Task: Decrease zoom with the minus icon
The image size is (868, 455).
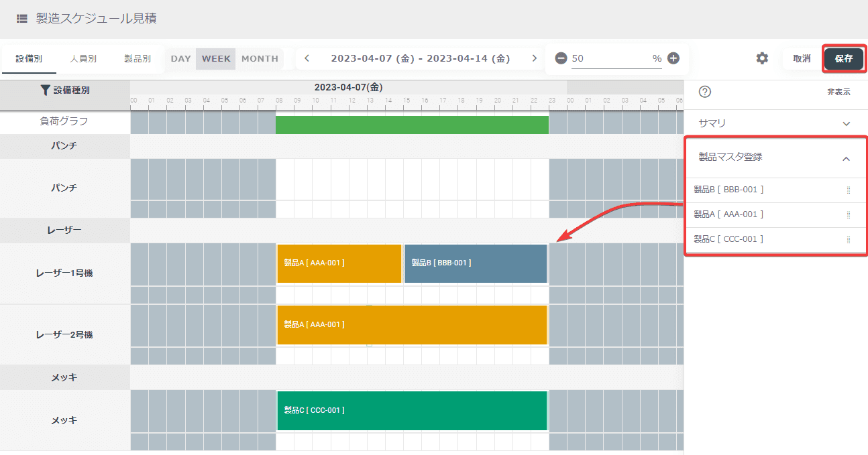Action: pos(561,58)
